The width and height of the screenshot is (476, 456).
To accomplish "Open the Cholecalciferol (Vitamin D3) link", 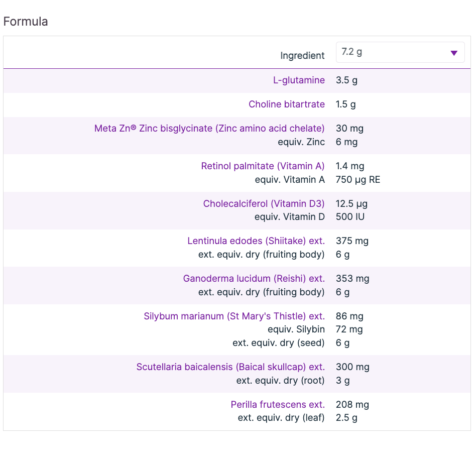I will 264,204.
